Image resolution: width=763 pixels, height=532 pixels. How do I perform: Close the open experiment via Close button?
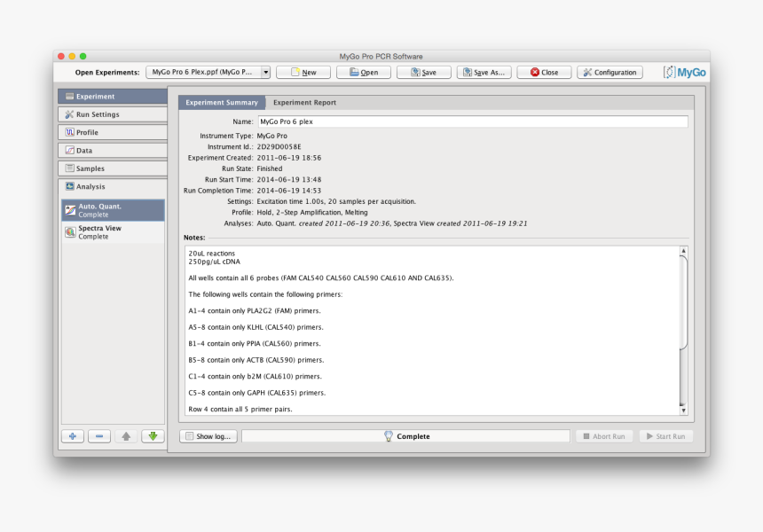tap(544, 72)
